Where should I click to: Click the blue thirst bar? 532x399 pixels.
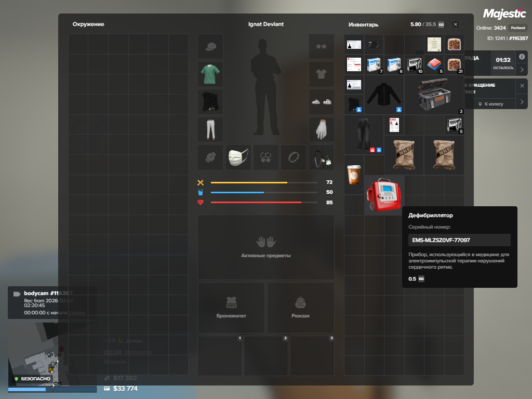[264, 192]
